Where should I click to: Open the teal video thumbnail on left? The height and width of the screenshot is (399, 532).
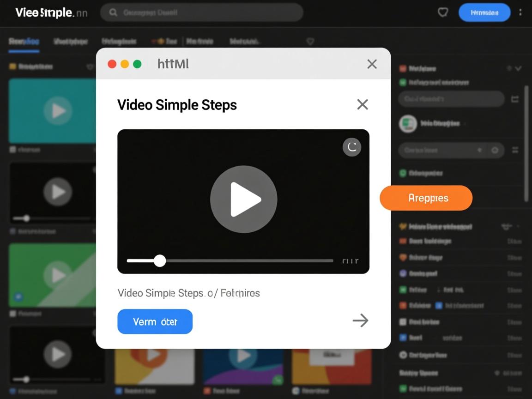(52, 111)
